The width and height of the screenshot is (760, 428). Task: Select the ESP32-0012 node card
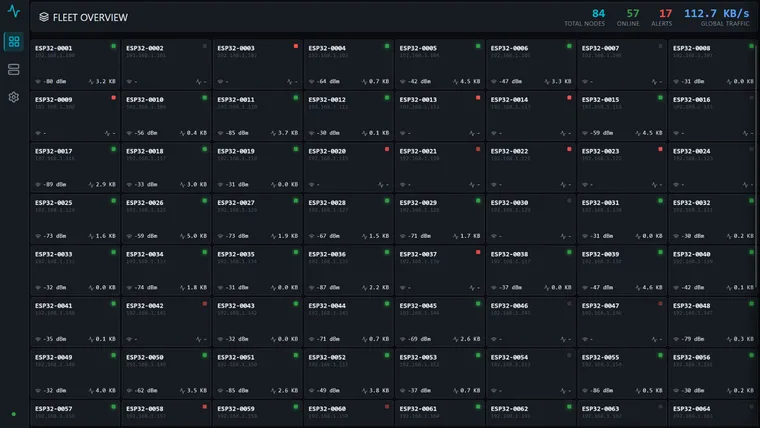point(348,116)
